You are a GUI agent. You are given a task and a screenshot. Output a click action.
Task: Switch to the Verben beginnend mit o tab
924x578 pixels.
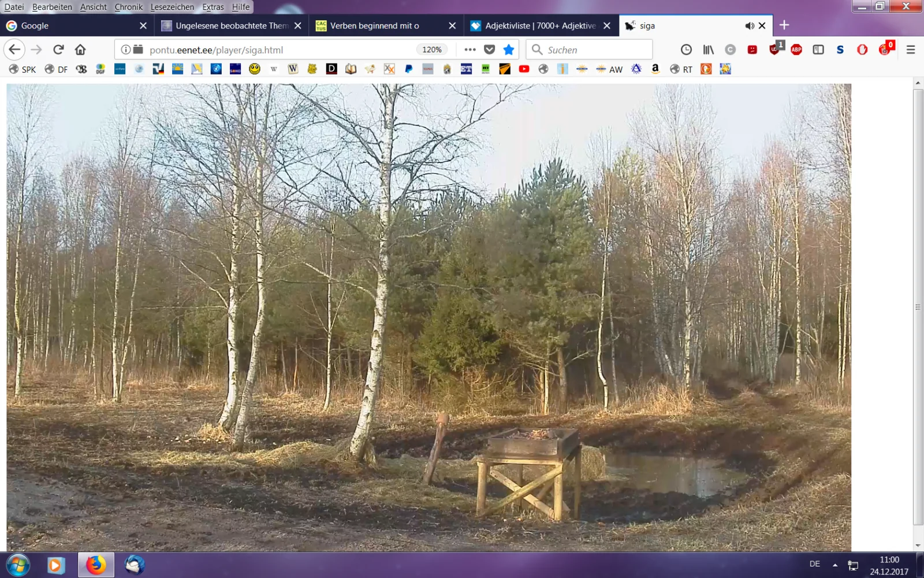point(374,26)
